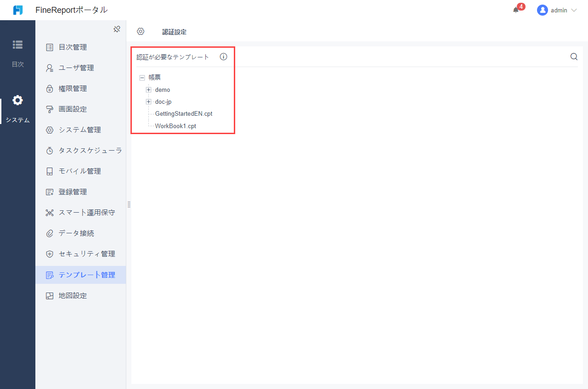Select the システム gear icon in left rail

tap(17, 100)
